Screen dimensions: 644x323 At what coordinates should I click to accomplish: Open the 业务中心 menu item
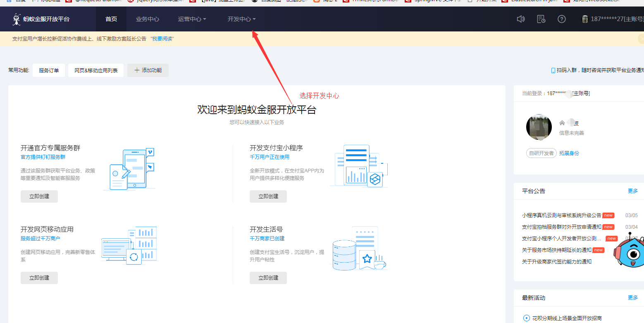148,19
